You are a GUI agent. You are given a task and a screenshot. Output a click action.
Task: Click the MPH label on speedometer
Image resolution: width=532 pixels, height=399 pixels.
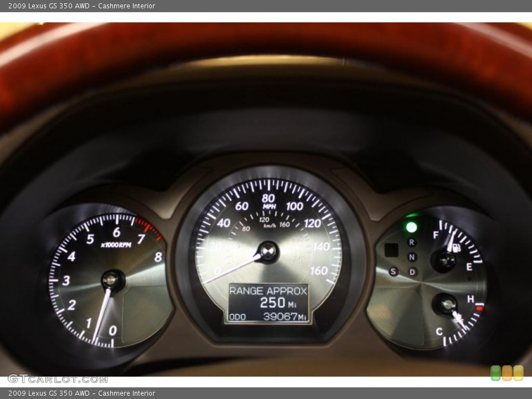tap(269, 206)
